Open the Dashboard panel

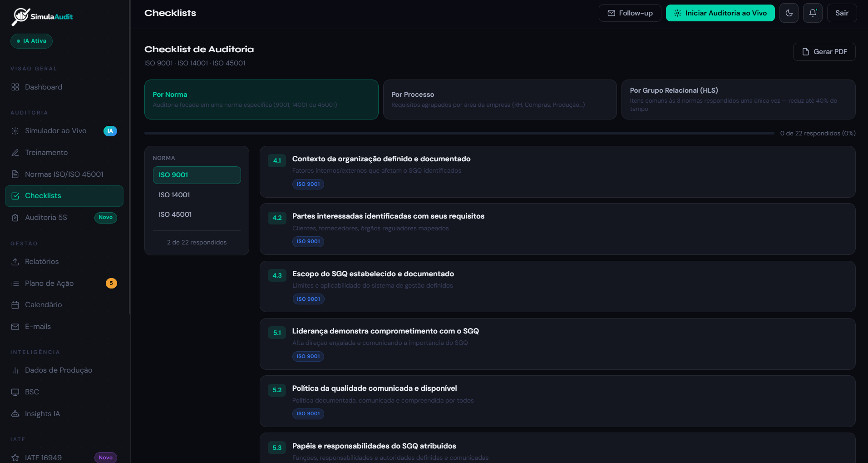(x=43, y=87)
